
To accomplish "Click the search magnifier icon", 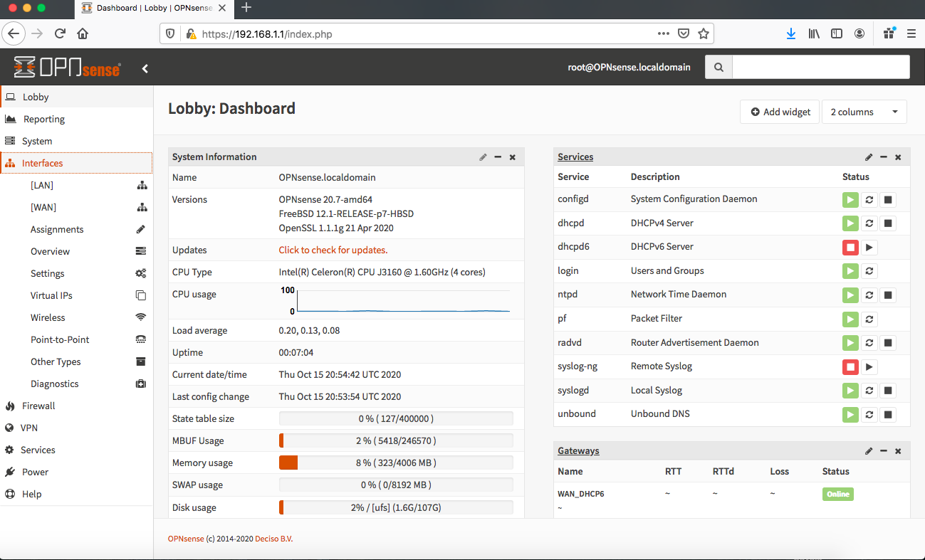I will pos(718,67).
